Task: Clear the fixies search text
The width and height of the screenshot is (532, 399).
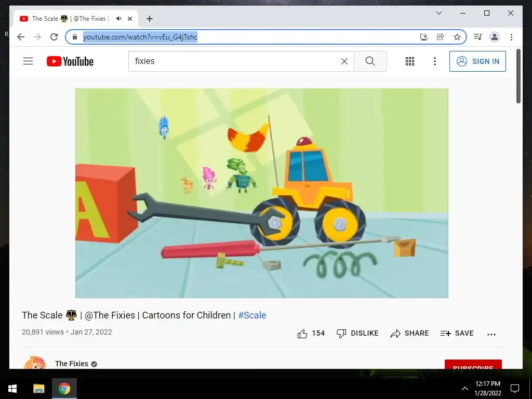Action: [x=344, y=61]
